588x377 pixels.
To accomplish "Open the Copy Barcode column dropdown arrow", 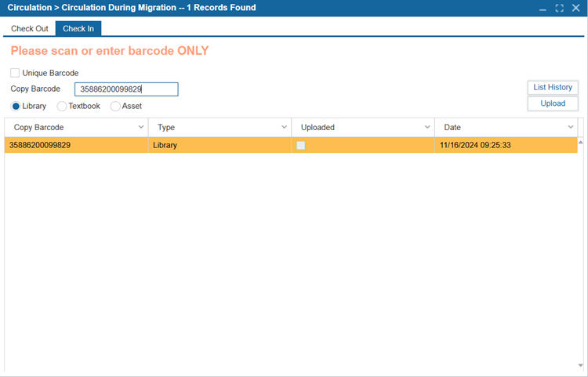I will pyautogui.click(x=141, y=127).
